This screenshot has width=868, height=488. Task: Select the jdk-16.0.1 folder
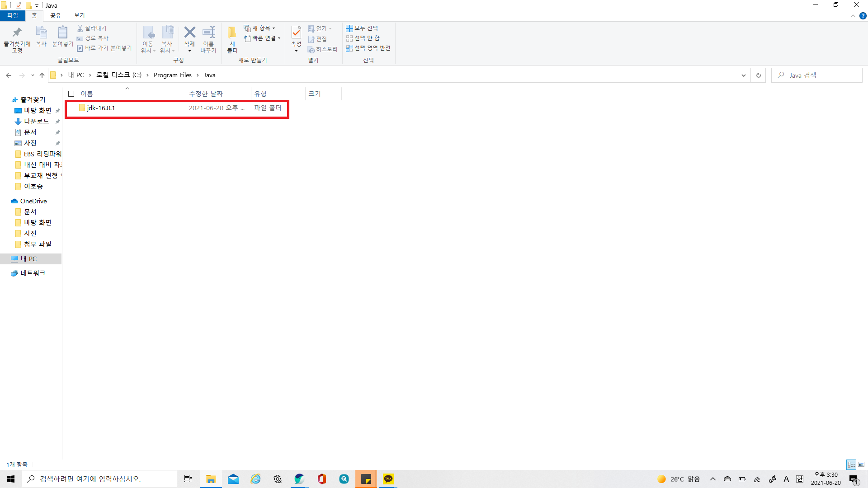pyautogui.click(x=101, y=108)
